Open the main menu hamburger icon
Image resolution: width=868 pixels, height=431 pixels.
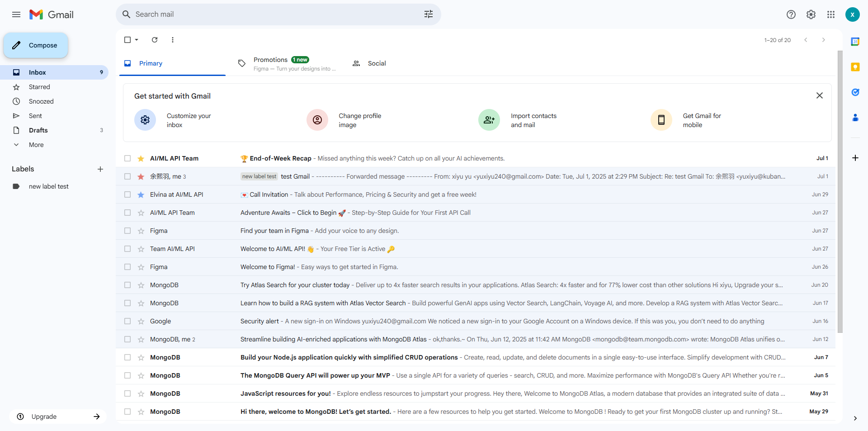16,14
